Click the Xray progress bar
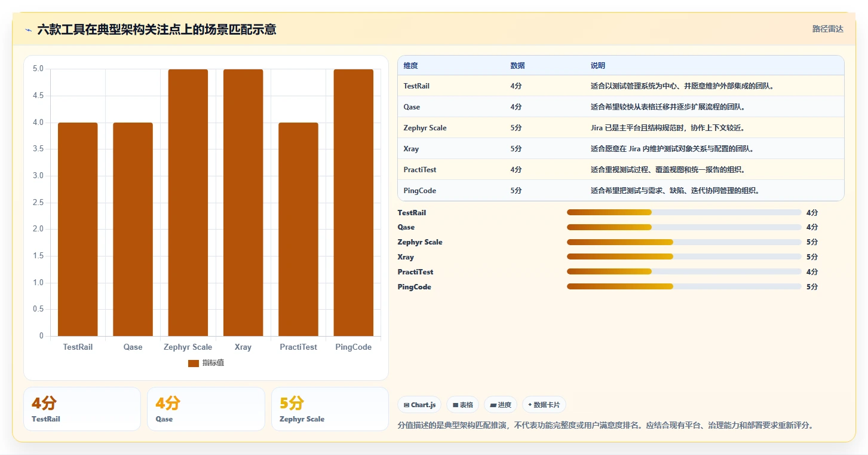The height and width of the screenshot is (455, 868). 684,257
